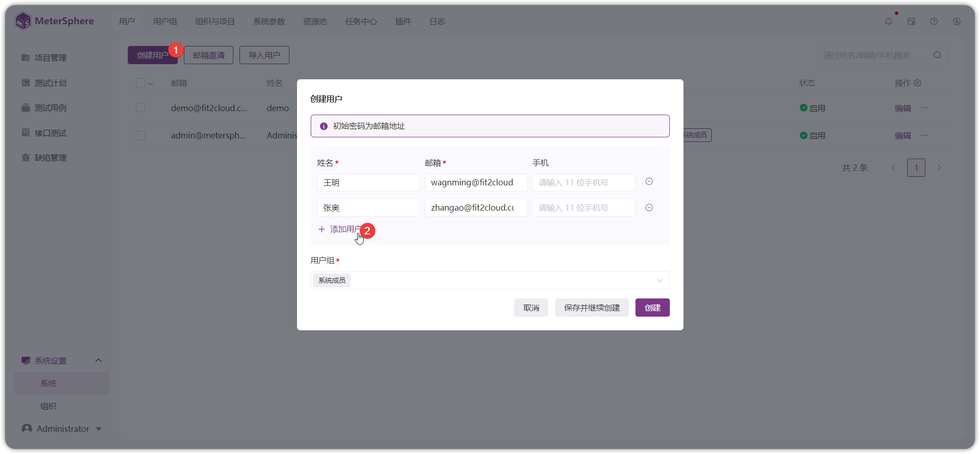Click the phone field in 张奥 row
The height and width of the screenshot is (454, 980).
tap(584, 208)
